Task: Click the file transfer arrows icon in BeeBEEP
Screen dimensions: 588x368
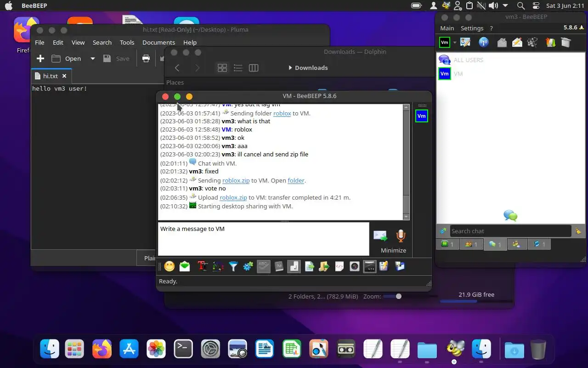Action: 550,42
